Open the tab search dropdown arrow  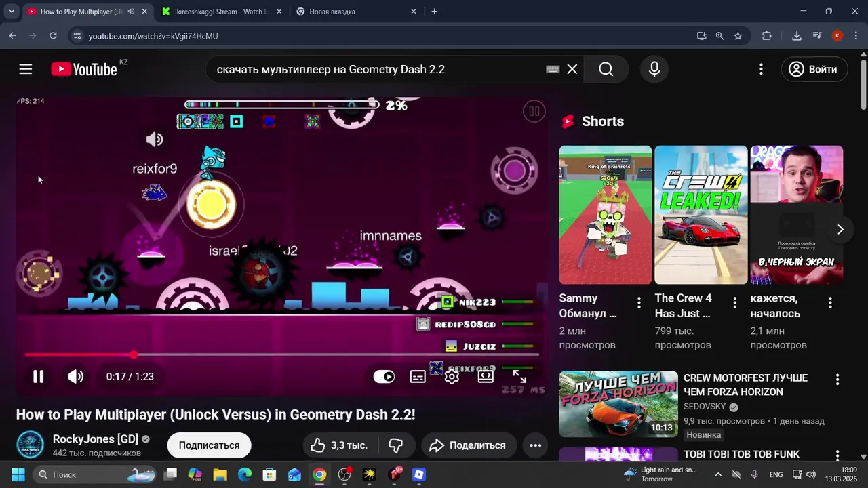click(x=12, y=12)
